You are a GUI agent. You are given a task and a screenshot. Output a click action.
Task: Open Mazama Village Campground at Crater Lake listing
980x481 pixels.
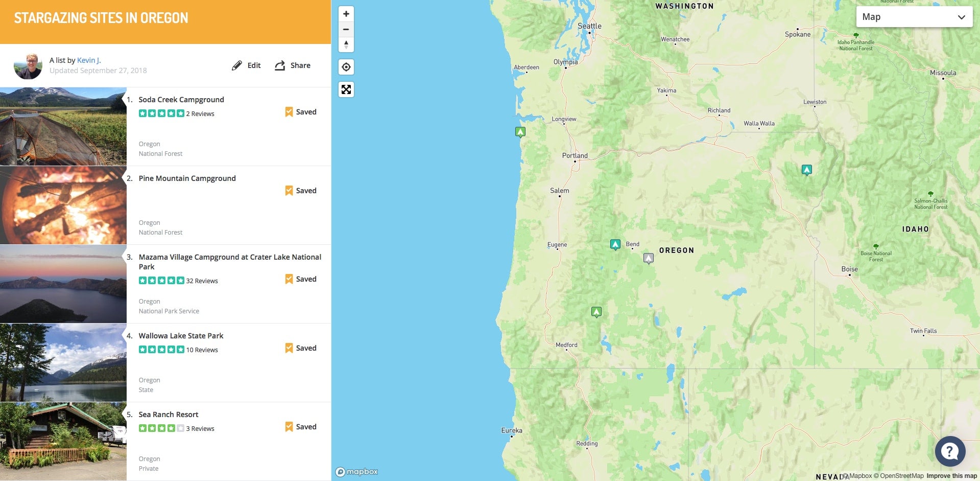(x=230, y=262)
